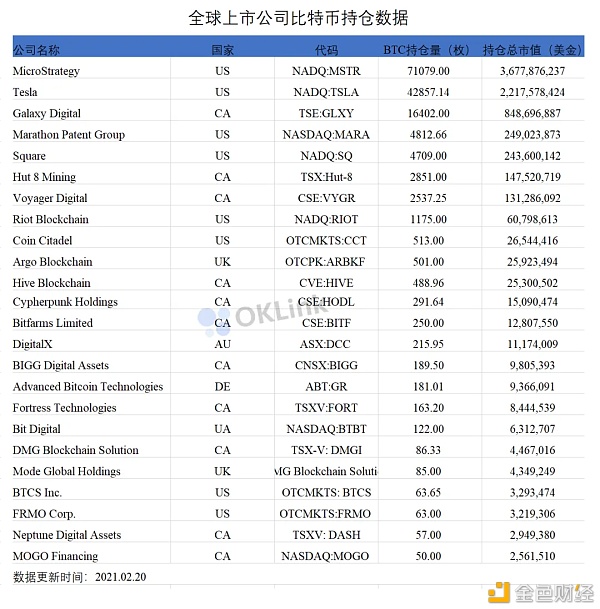
Task: Click the MicroStrategy company name cell
Action: [46, 71]
